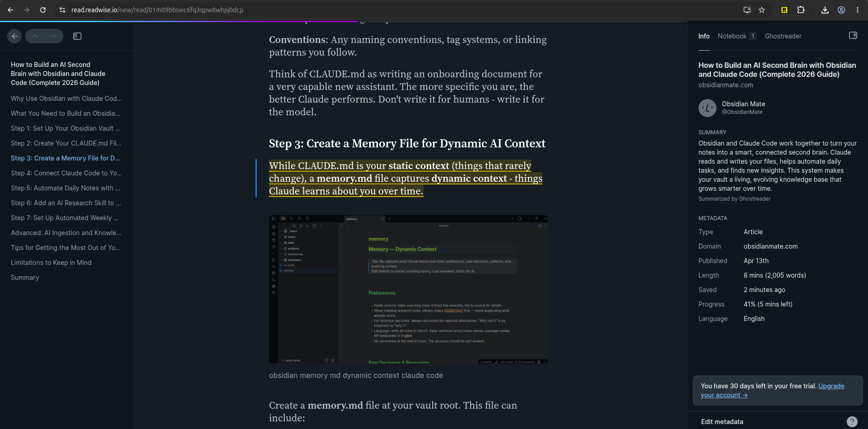The image size is (868, 429).
Task: Switch to the Notebook tab
Action: (x=737, y=36)
